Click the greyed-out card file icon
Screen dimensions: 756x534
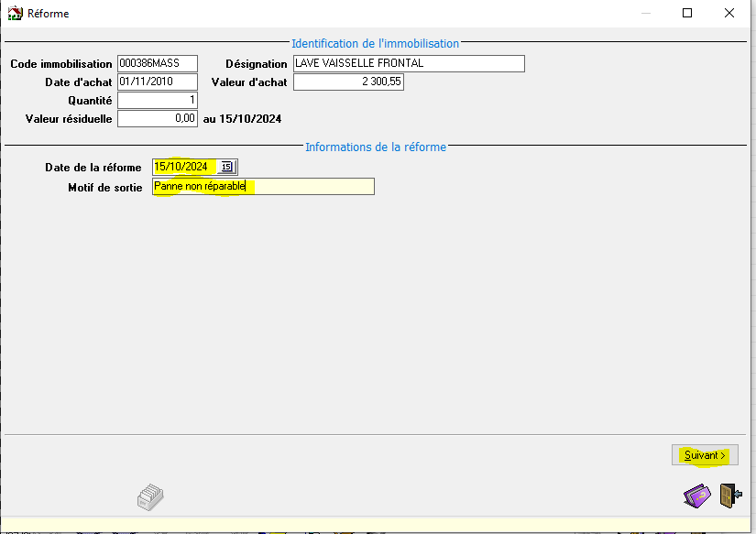tap(149, 496)
